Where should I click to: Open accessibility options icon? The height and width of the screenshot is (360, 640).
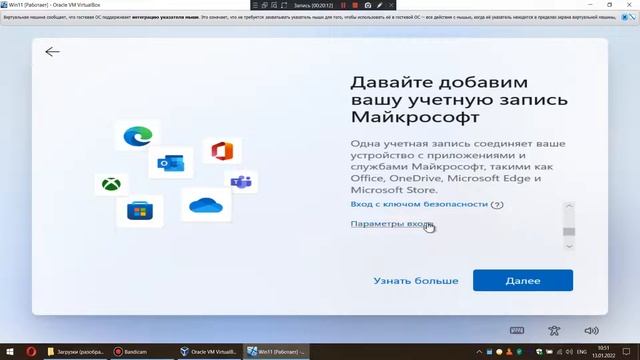554,330
